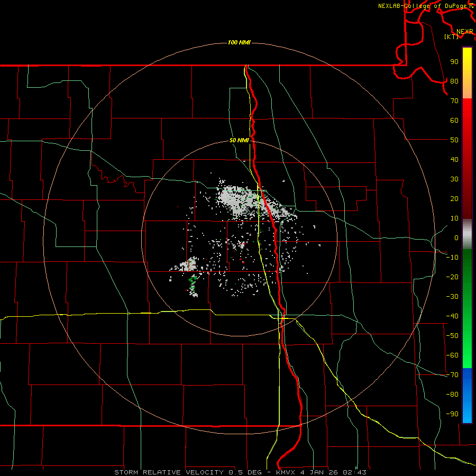Click the -30 value on velocity scale
This screenshot has height=476, width=476.
click(452, 297)
